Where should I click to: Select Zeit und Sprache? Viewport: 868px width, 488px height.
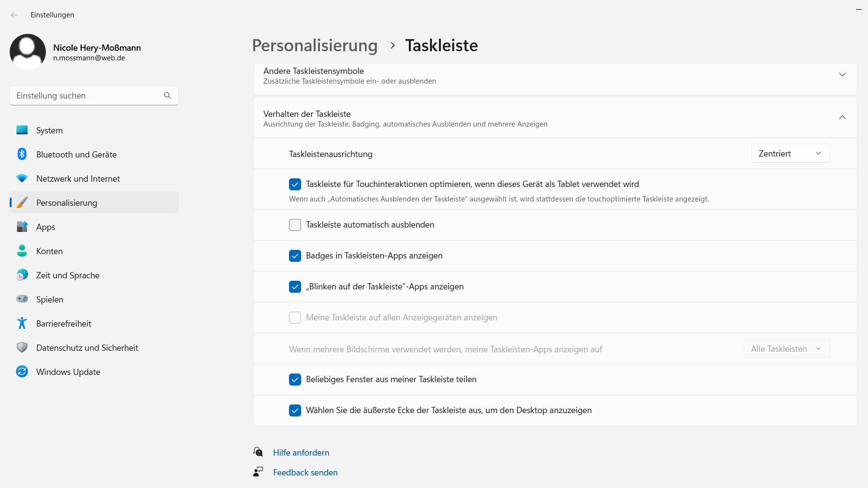pos(67,275)
